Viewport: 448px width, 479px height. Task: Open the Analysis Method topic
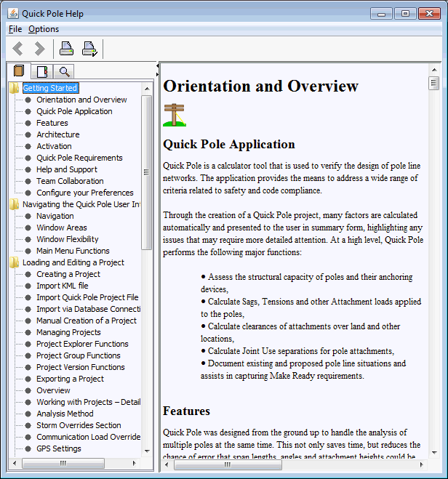(65, 414)
